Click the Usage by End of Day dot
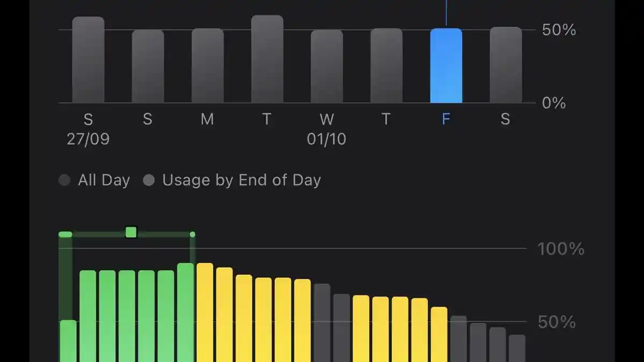Viewport: 644px width, 362px height. 149,180
